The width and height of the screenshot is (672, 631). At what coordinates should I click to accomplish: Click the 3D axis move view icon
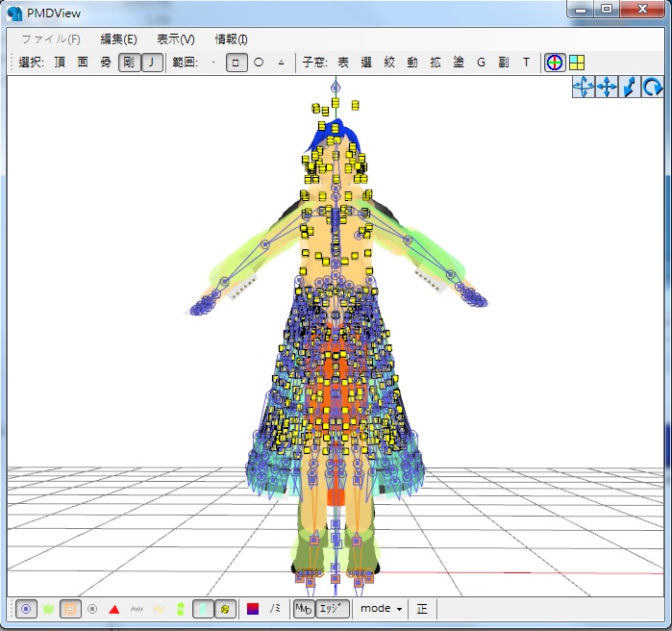pos(584,88)
